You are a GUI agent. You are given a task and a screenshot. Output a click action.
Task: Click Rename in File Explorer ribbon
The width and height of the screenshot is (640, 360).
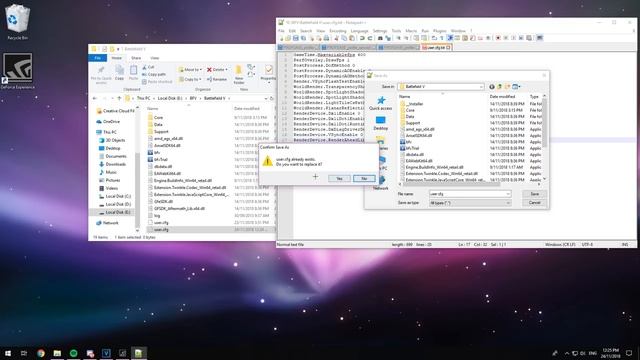(217, 79)
